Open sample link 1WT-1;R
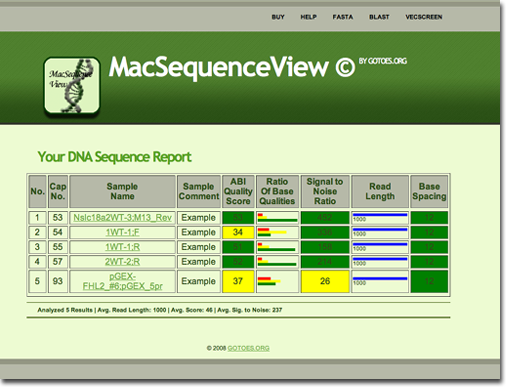512x391 pixels. tap(122, 247)
